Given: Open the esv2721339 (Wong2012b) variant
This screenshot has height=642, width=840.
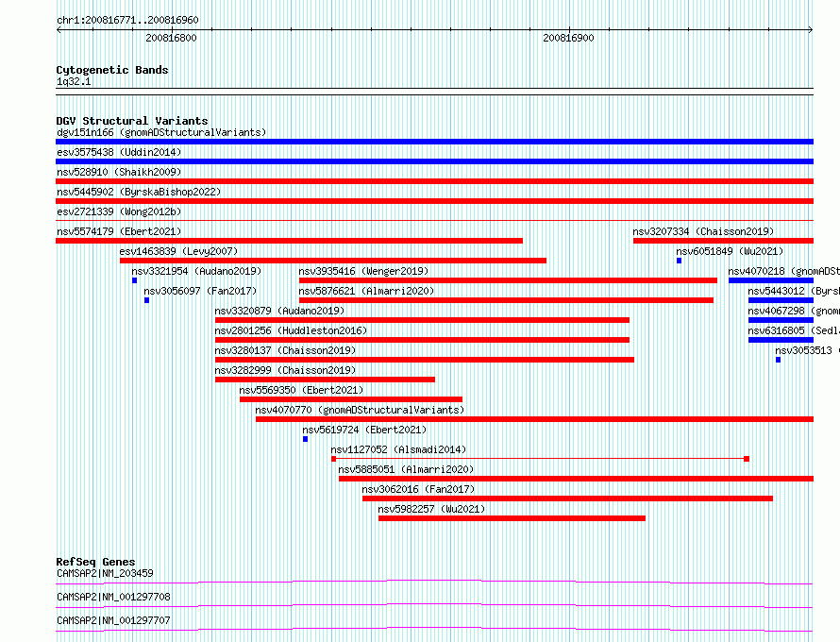Looking at the screenshot, I should click(x=119, y=211).
